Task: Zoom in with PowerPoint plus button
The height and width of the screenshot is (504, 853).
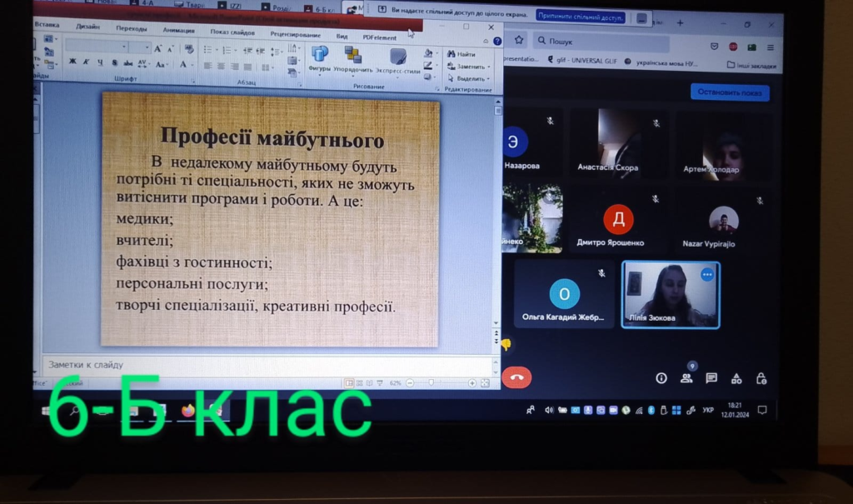Action: [x=472, y=383]
